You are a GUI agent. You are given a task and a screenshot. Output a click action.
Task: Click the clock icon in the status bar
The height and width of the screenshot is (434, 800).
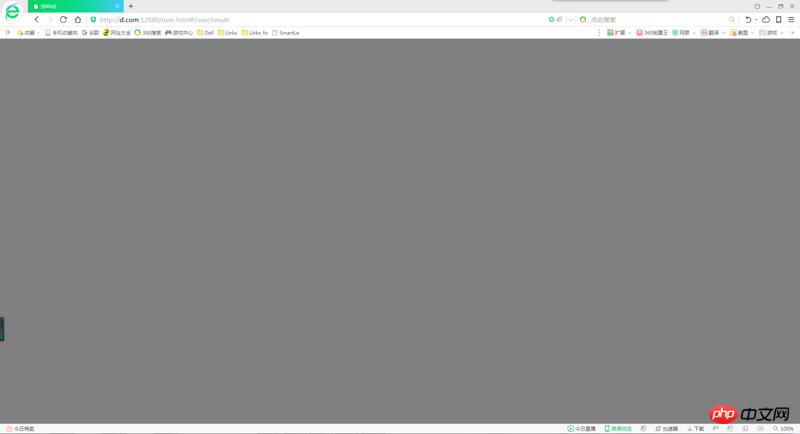click(643, 429)
